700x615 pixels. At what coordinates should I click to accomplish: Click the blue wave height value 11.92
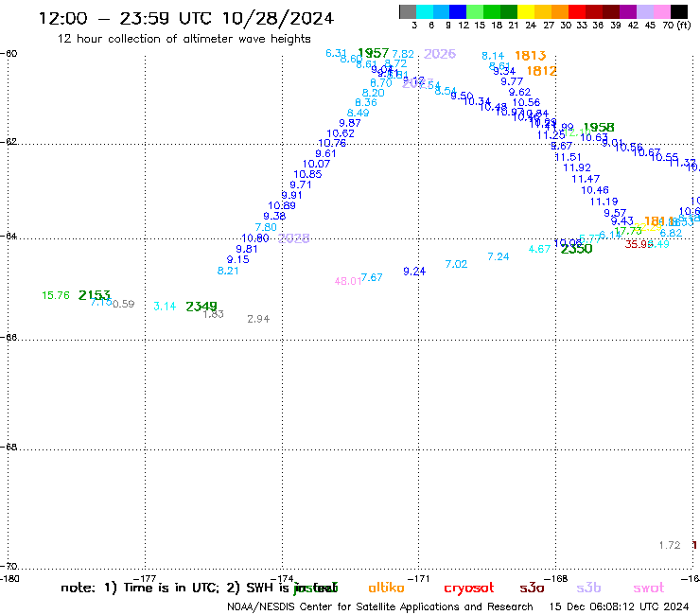pos(577,167)
